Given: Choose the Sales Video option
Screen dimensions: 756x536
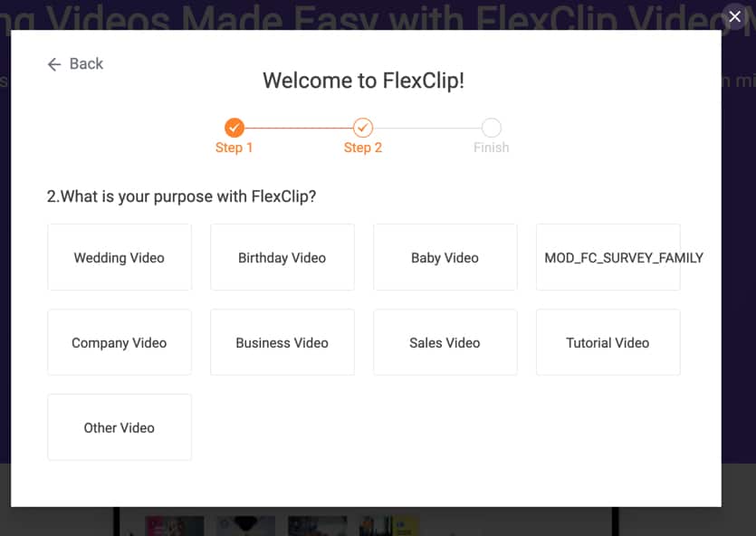Looking at the screenshot, I should (x=445, y=342).
